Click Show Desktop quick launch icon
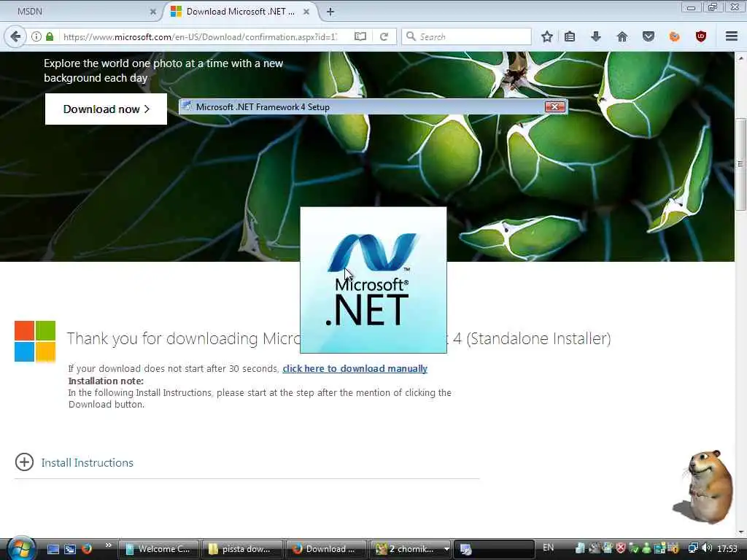 coord(53,549)
